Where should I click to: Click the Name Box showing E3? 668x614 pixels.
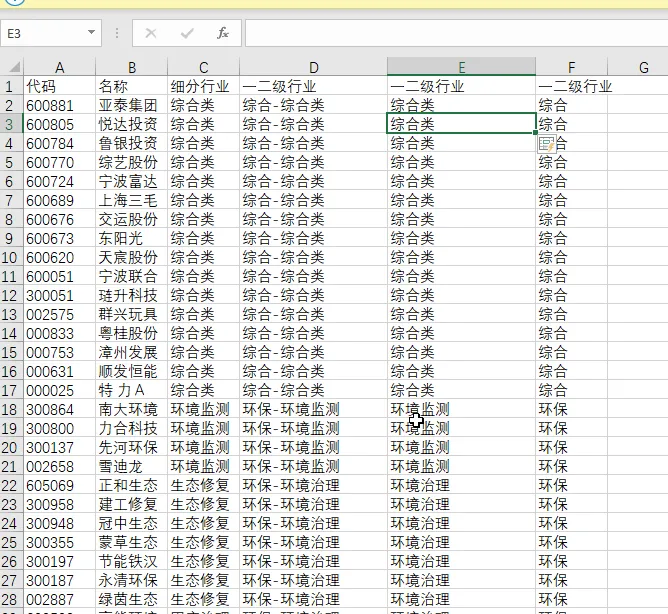51,33
